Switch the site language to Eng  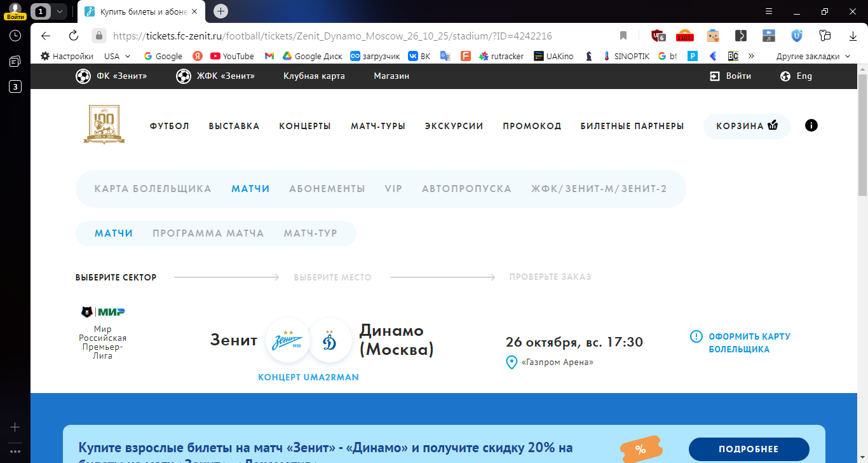(796, 76)
